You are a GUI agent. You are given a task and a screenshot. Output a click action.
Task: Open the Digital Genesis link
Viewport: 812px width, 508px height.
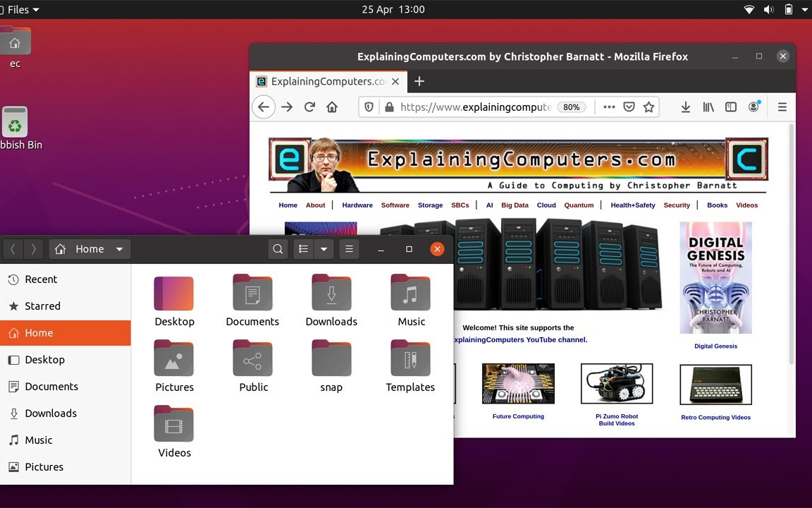(x=715, y=346)
